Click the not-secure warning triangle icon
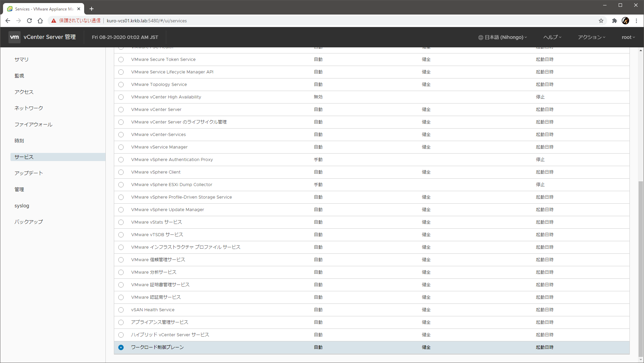 (x=54, y=21)
